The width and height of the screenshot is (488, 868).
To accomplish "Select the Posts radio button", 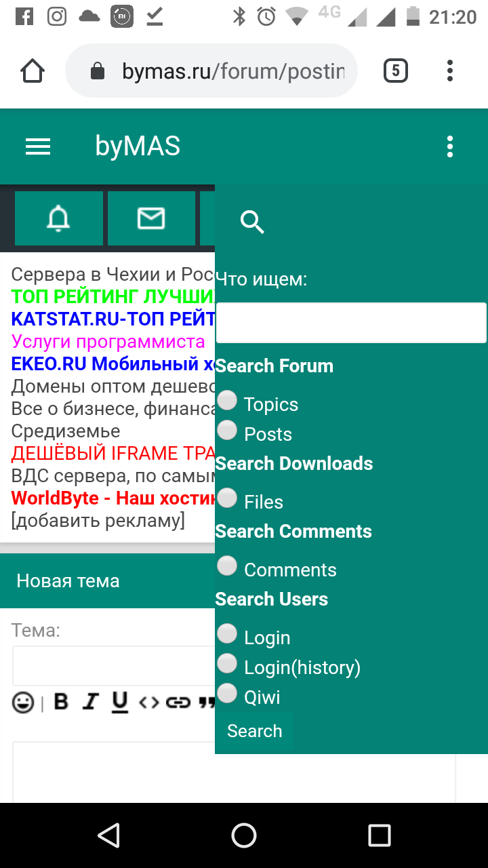I will pyautogui.click(x=227, y=431).
